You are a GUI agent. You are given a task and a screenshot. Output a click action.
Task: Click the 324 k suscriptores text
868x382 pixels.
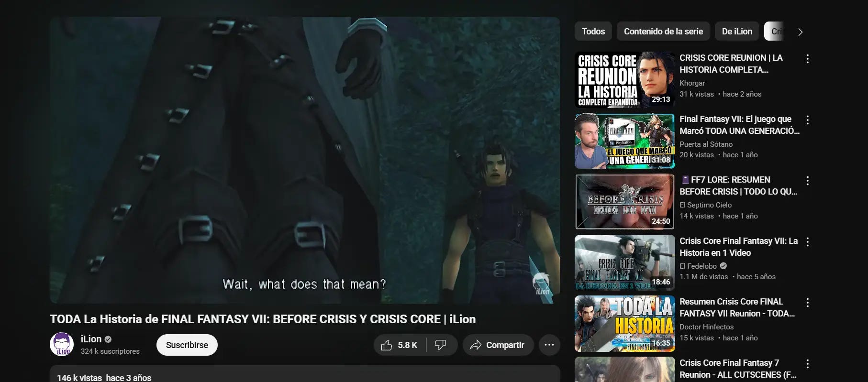tap(110, 351)
